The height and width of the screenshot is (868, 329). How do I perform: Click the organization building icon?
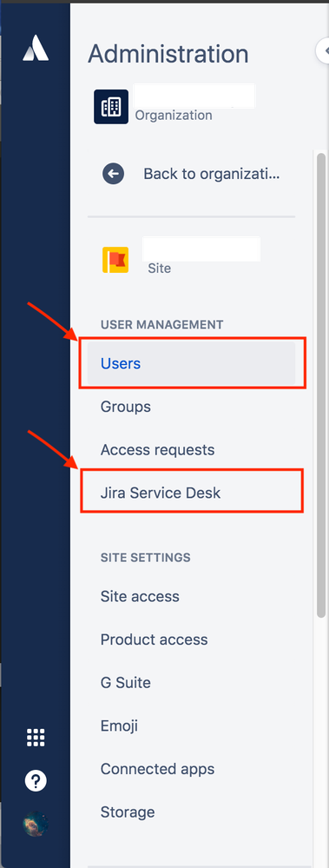(x=111, y=107)
